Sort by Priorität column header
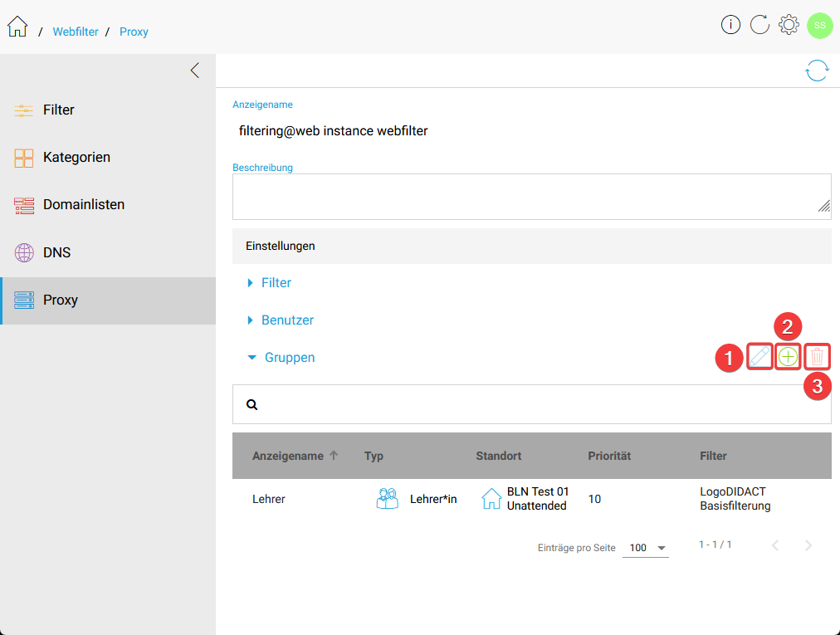This screenshot has height=635, width=840. 609,456
